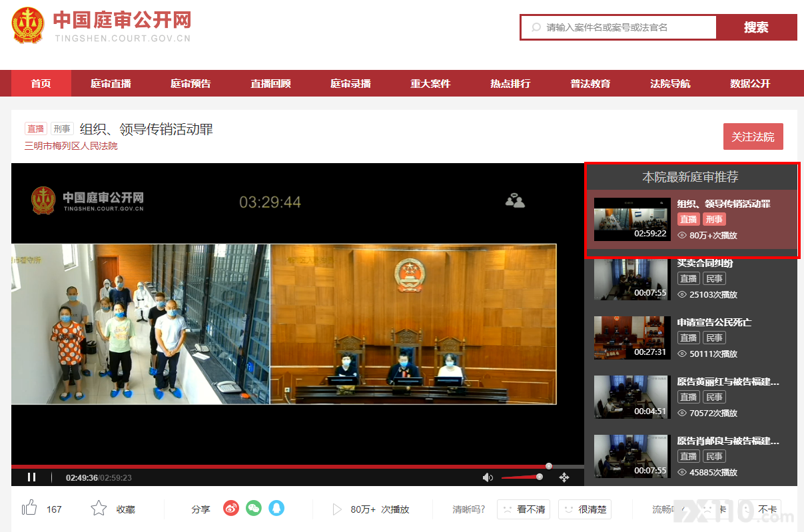This screenshot has height=532, width=804.
Task: Like the video with the thumbs-up icon
Action: pyautogui.click(x=29, y=509)
